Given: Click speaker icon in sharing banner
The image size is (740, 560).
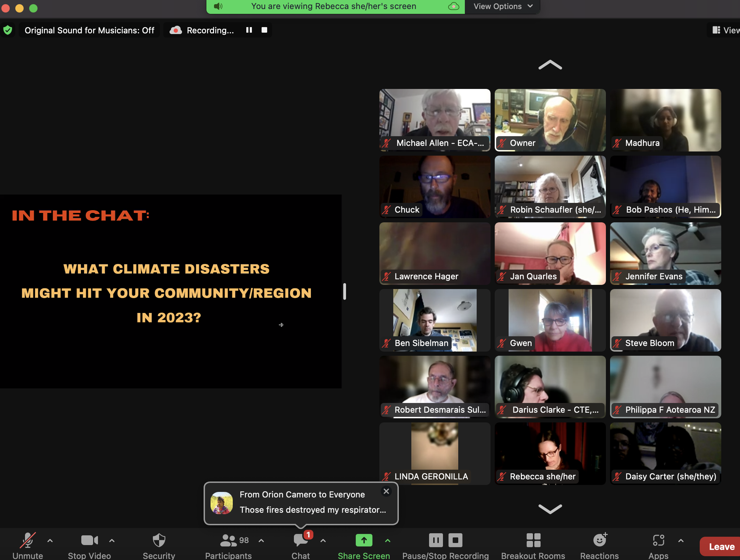Looking at the screenshot, I should click(218, 6).
